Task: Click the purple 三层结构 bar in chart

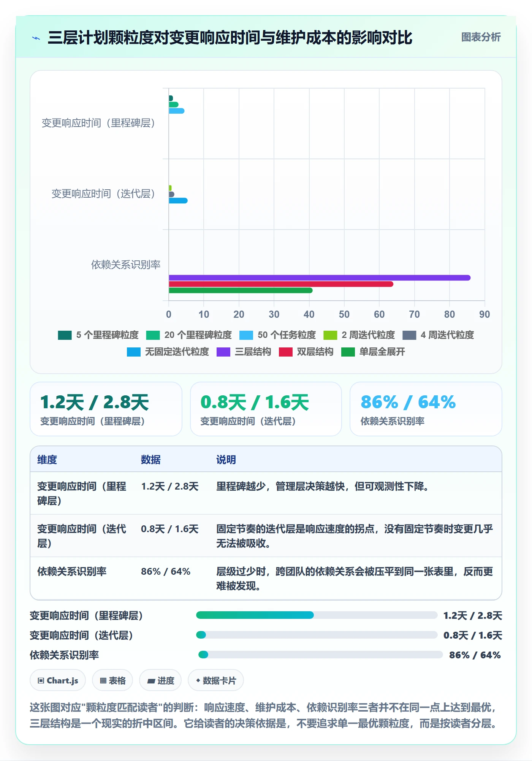Action: click(320, 277)
